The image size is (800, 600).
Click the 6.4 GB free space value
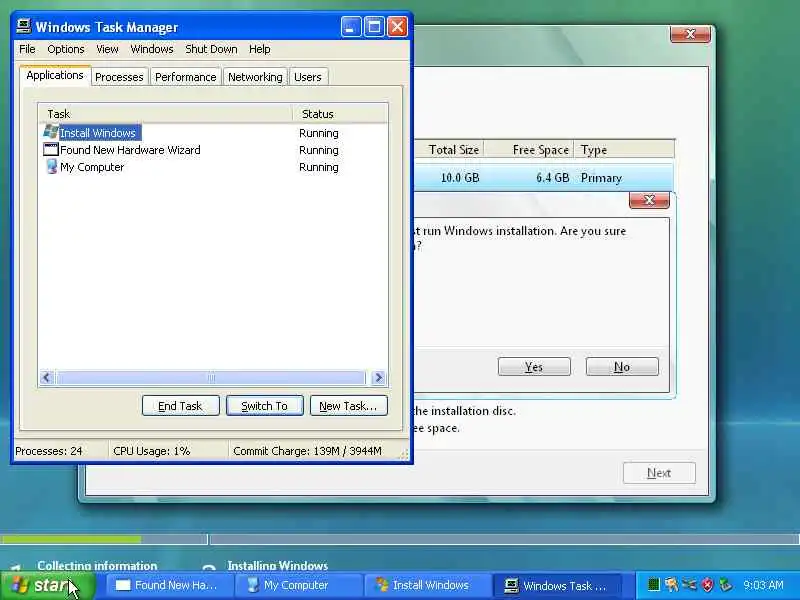tap(553, 178)
